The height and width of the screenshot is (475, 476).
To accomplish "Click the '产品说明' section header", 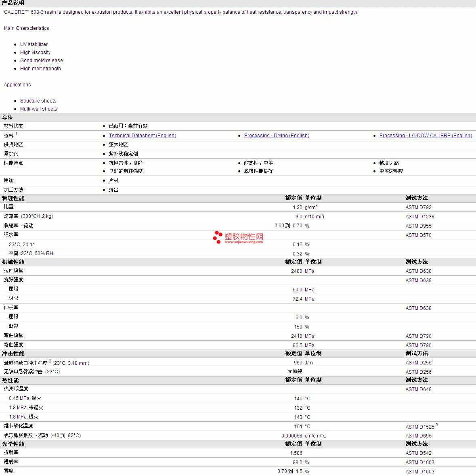I will pyautogui.click(x=13, y=3).
